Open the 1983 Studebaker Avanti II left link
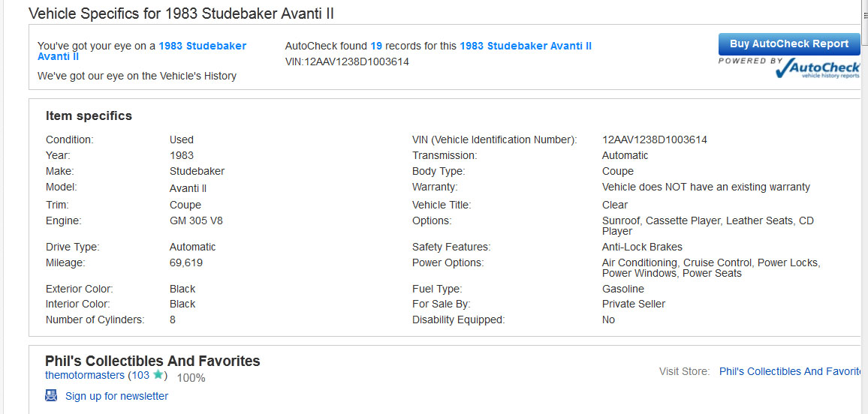This screenshot has width=868, height=414. click(x=142, y=51)
